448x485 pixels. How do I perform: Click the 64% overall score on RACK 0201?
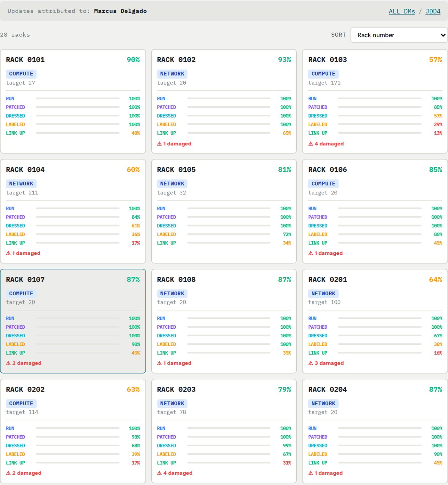coord(436,279)
